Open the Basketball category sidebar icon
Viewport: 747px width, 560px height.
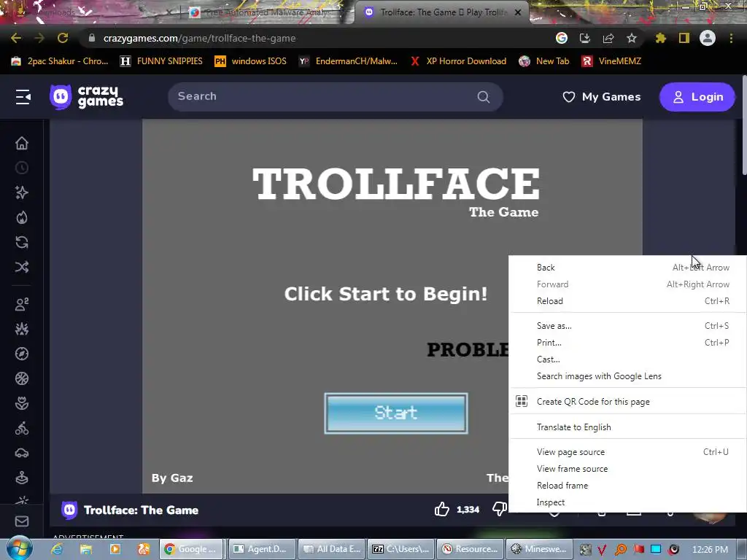pos(22,378)
